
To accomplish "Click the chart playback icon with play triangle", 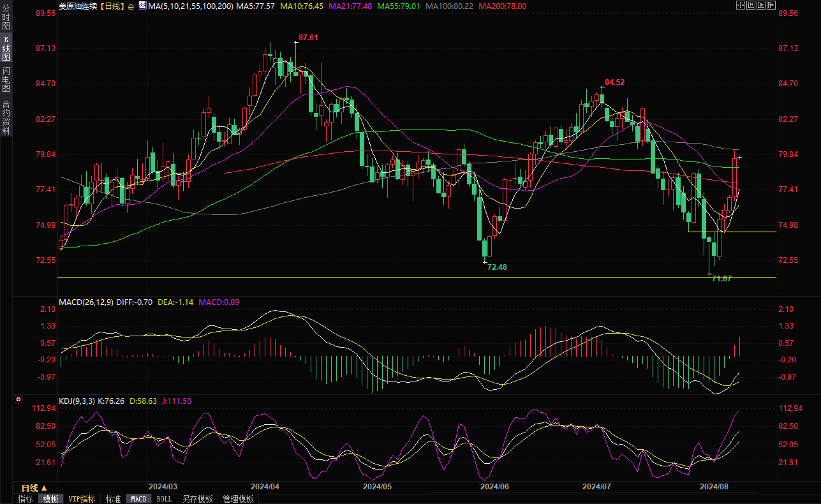I will (762, 5).
